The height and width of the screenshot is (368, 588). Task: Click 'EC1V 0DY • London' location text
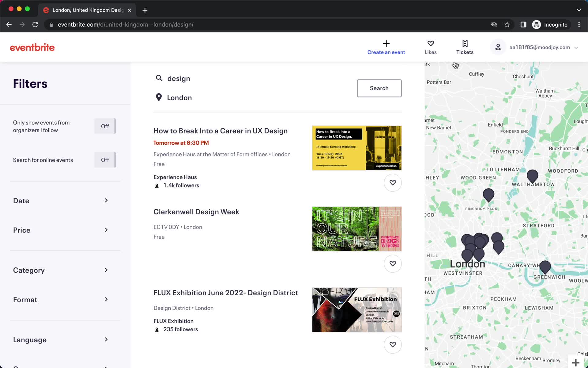(178, 227)
